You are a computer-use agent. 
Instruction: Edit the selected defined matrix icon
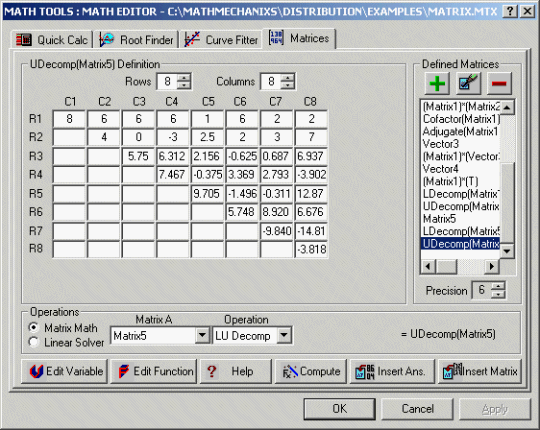click(468, 83)
